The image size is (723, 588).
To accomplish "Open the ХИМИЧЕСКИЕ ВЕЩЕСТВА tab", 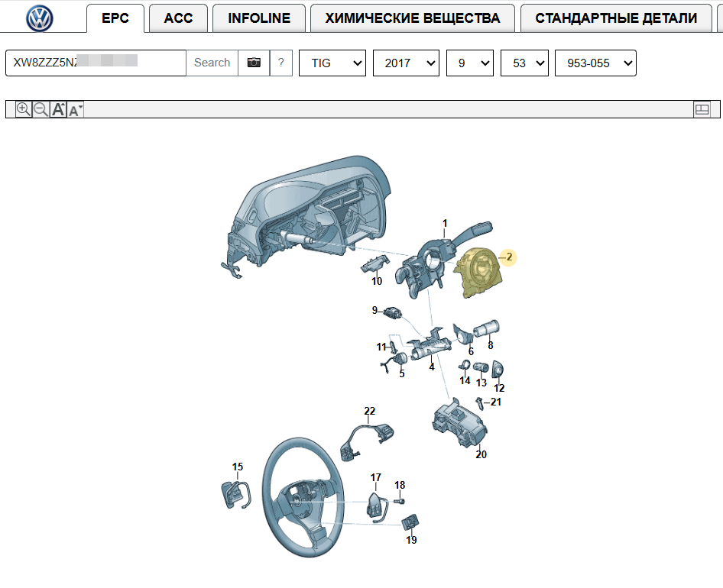I will tap(413, 18).
